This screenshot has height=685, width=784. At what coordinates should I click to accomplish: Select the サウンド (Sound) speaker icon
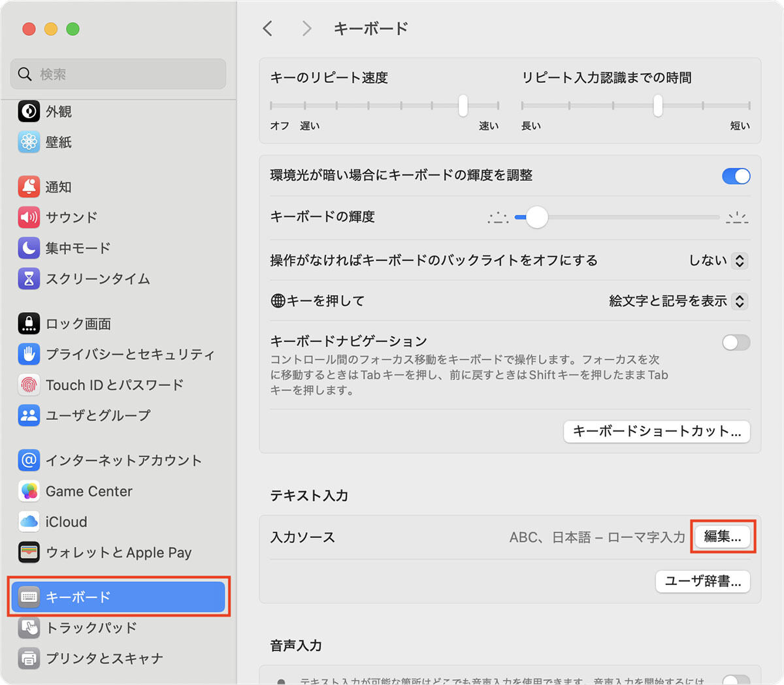pos(28,217)
